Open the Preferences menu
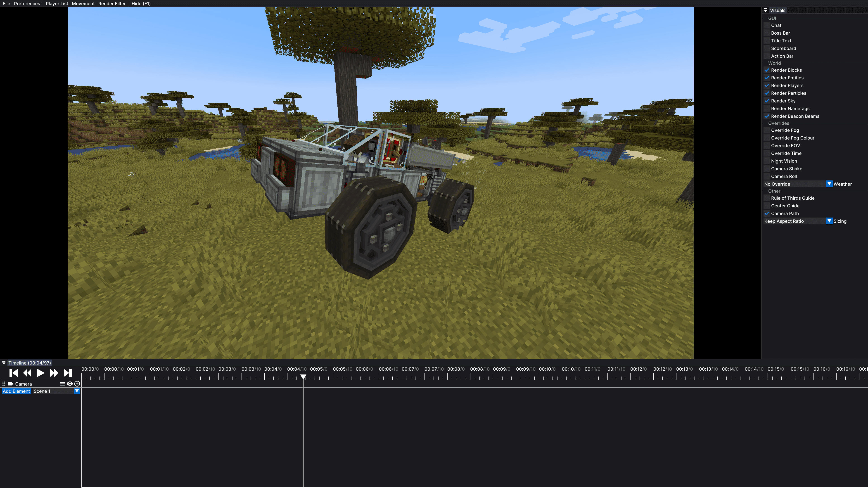The image size is (868, 488). tap(27, 4)
